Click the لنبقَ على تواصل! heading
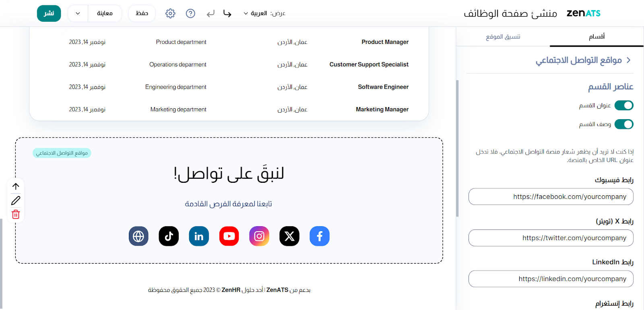The width and height of the screenshot is (644, 310). pyautogui.click(x=229, y=174)
